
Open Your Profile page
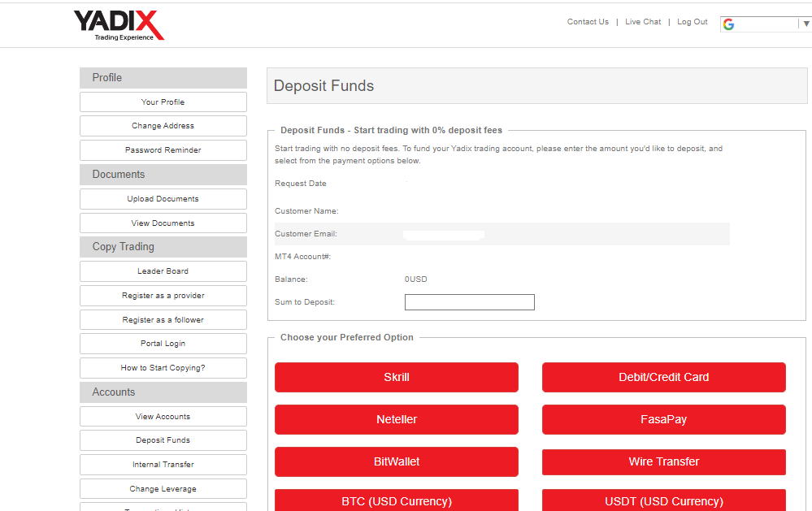point(163,102)
